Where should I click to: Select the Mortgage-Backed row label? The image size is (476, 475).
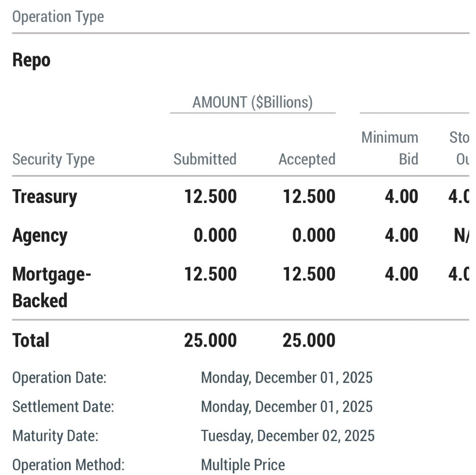[x=52, y=287]
